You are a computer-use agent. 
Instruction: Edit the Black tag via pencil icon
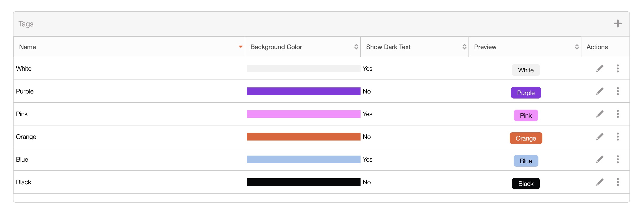[x=600, y=182]
